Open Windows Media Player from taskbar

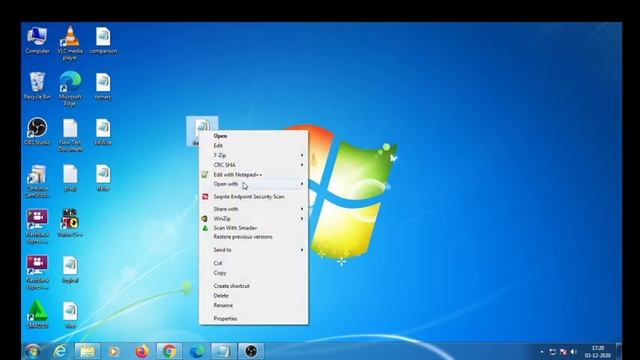[114, 351]
